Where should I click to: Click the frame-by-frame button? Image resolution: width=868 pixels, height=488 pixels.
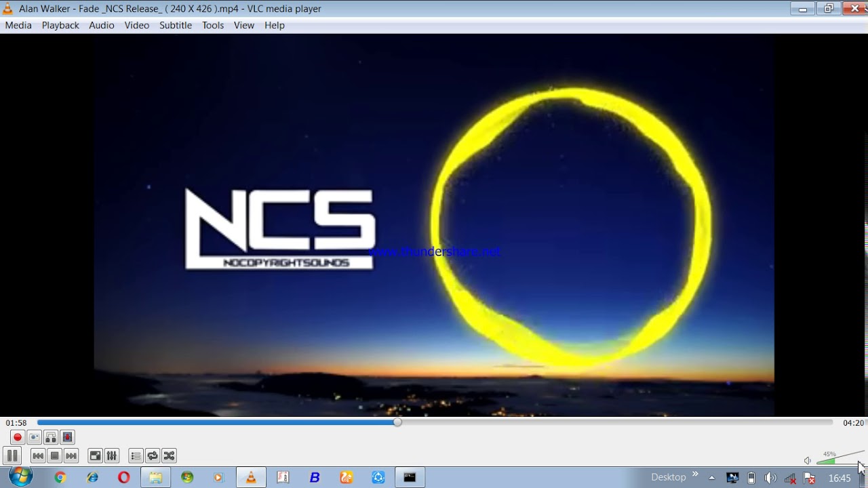67,437
